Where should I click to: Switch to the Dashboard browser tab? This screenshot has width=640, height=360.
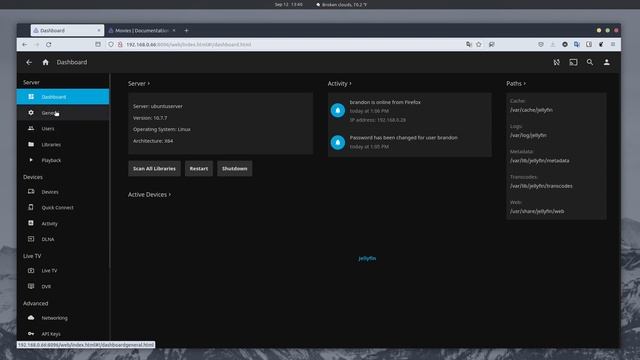[67, 31]
